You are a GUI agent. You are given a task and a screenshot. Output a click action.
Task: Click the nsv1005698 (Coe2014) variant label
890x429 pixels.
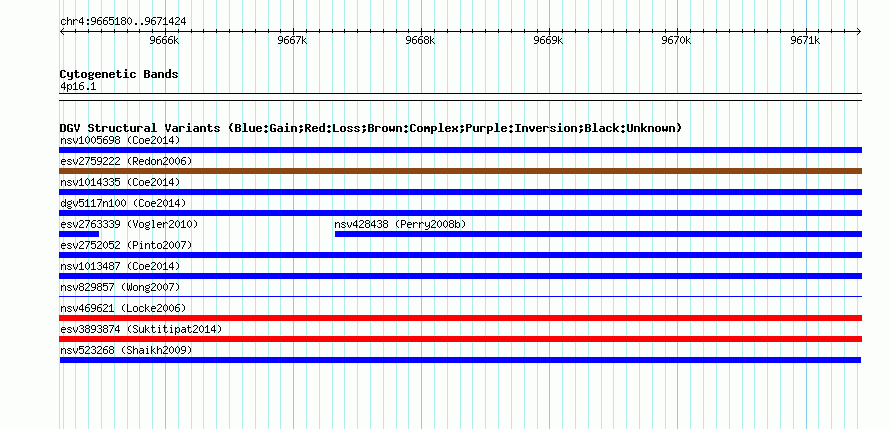pyautogui.click(x=120, y=140)
